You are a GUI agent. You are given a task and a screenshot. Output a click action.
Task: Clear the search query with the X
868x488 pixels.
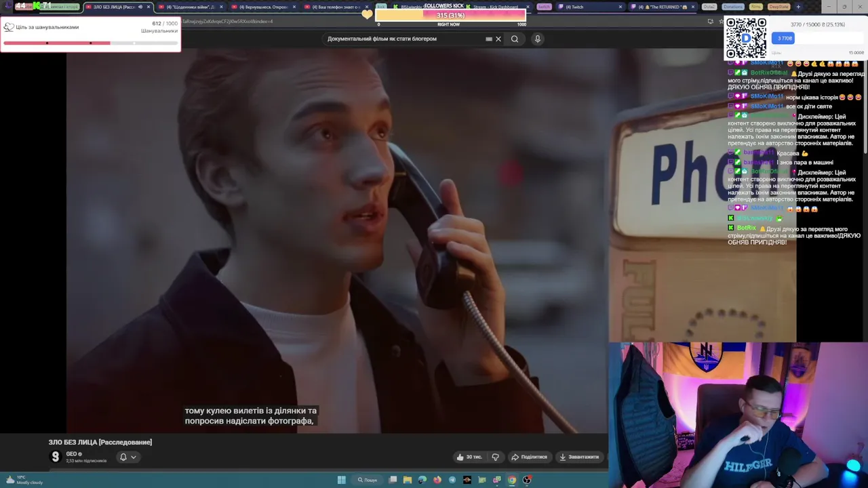point(498,39)
